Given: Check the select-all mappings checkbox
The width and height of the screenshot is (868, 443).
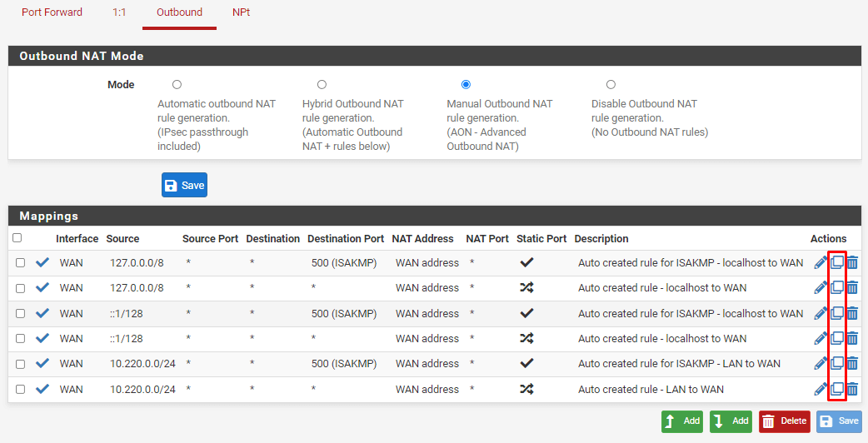Looking at the screenshot, I should pyautogui.click(x=17, y=238).
